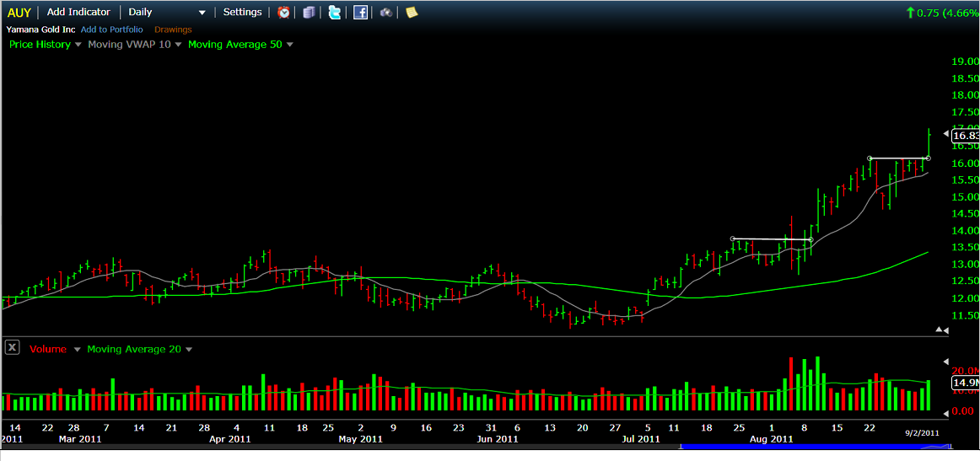Share chart via the Twitter icon
Viewport: 980px width, 461px height.
click(x=335, y=13)
